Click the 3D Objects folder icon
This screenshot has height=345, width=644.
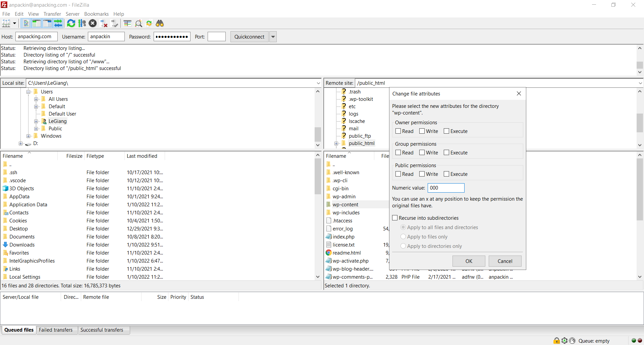coord(5,189)
